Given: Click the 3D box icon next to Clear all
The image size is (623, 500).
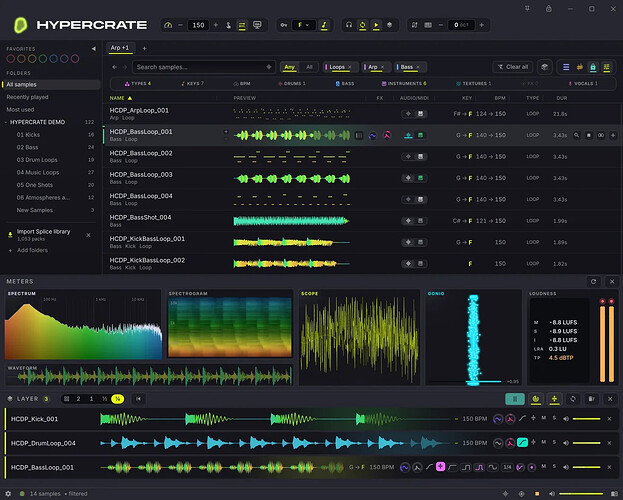Looking at the screenshot, I should [x=545, y=67].
